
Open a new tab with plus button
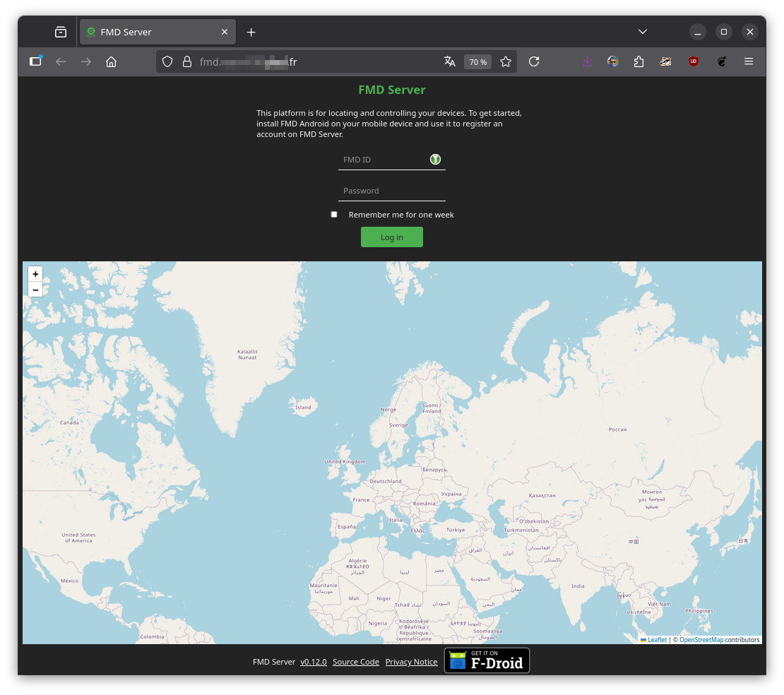[251, 32]
